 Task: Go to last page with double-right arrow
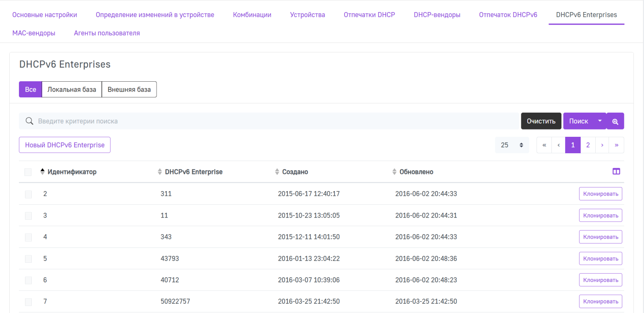[x=616, y=145]
